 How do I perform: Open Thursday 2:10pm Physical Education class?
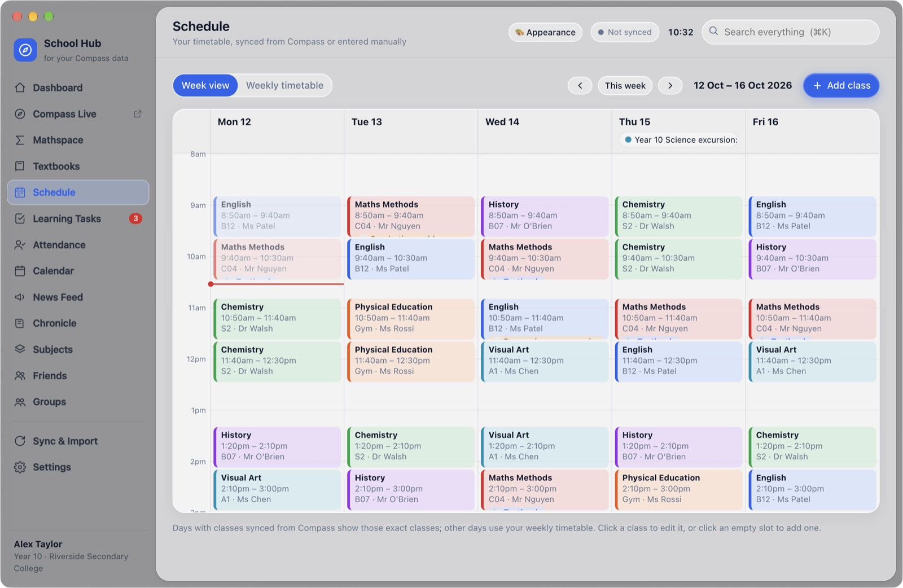(x=678, y=490)
